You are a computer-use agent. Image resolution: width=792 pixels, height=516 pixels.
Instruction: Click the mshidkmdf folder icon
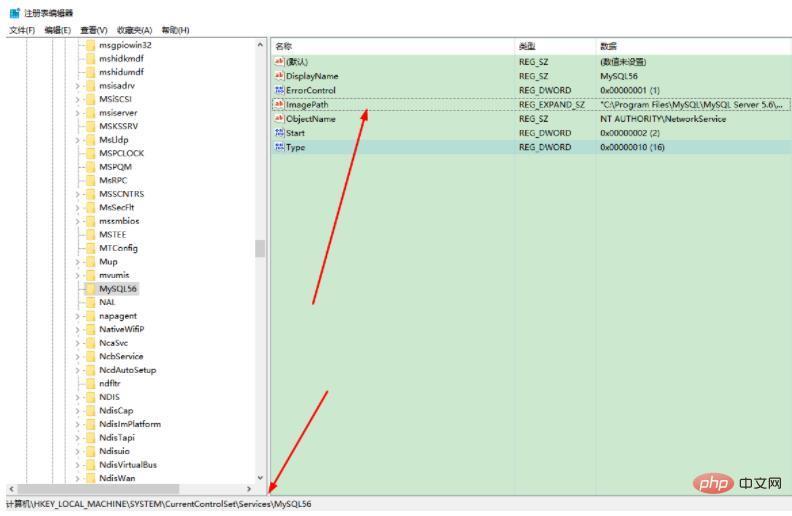pyautogui.click(x=90, y=59)
